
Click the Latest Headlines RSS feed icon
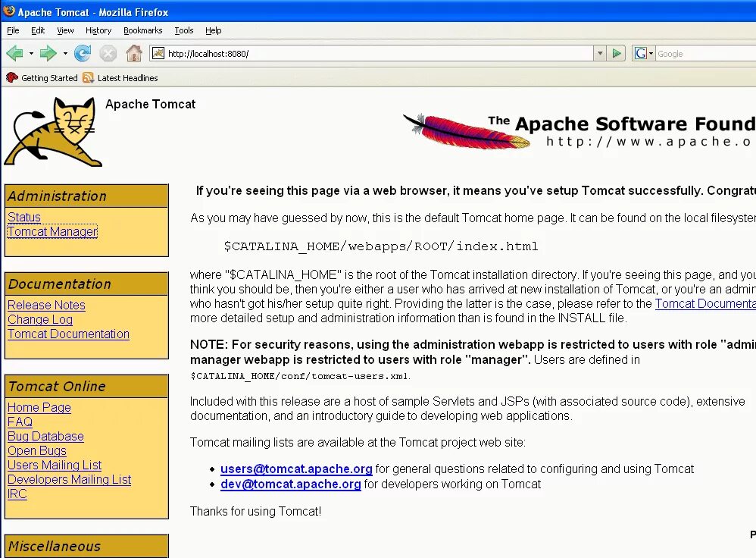(x=88, y=78)
